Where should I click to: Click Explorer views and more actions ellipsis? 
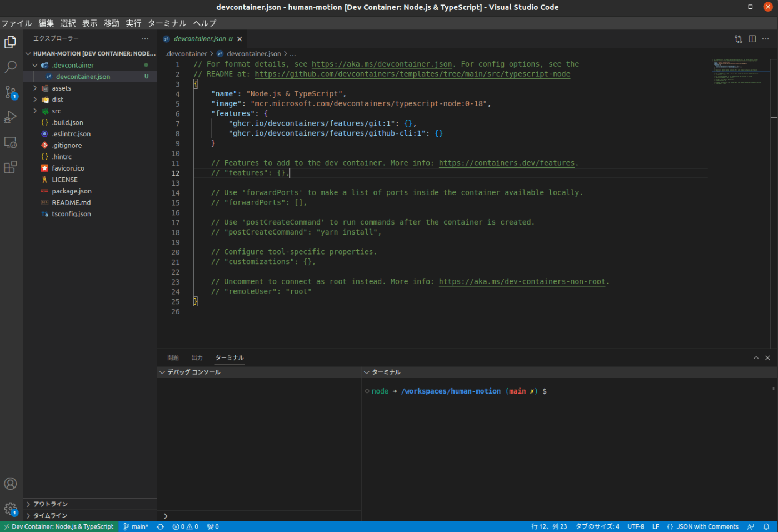tap(145, 39)
